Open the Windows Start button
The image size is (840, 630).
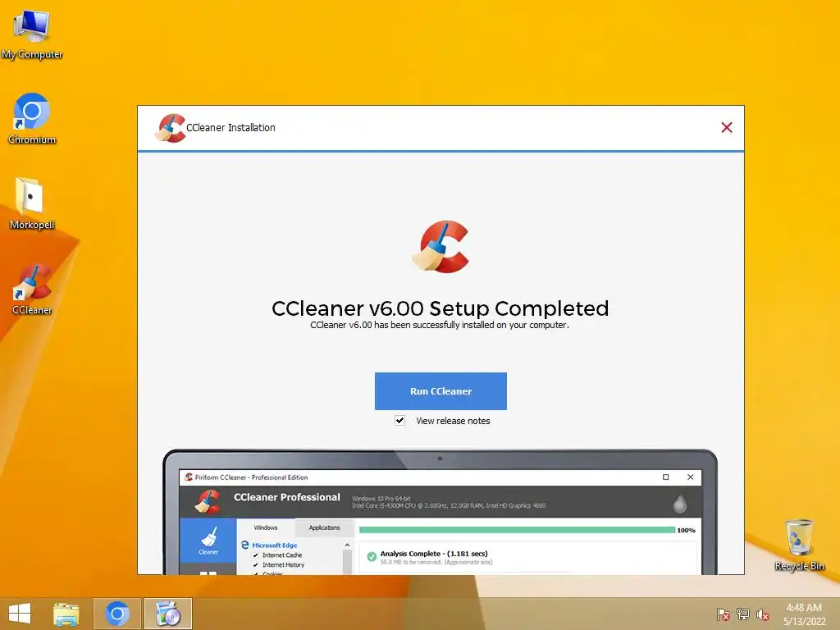[x=20, y=614]
